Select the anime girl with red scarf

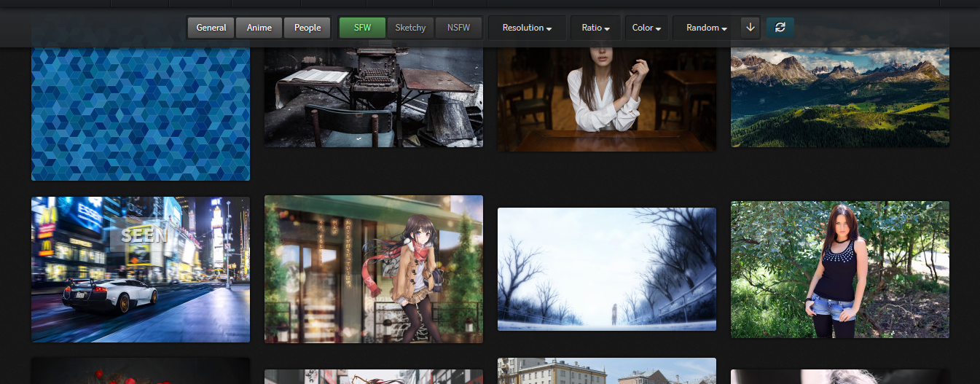pyautogui.click(x=373, y=269)
